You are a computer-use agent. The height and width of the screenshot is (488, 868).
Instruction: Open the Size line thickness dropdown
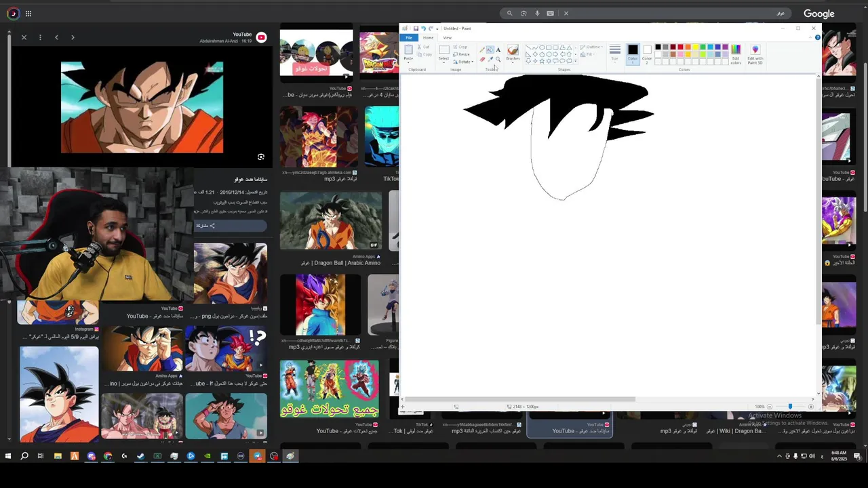tap(615, 54)
